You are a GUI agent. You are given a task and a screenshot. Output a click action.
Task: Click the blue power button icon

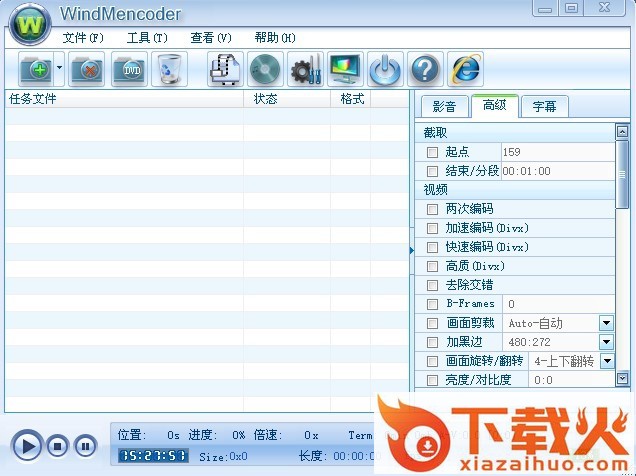tap(385, 69)
